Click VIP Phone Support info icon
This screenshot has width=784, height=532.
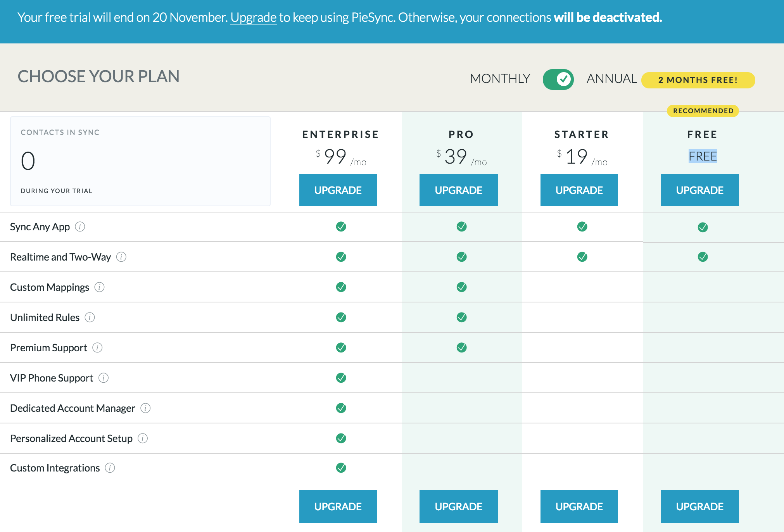104,378
